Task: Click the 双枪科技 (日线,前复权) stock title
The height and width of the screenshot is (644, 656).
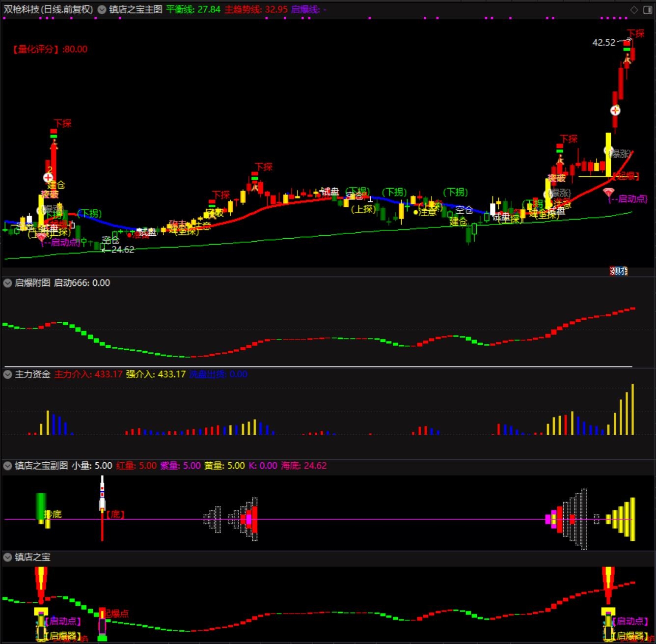Action: [48, 9]
